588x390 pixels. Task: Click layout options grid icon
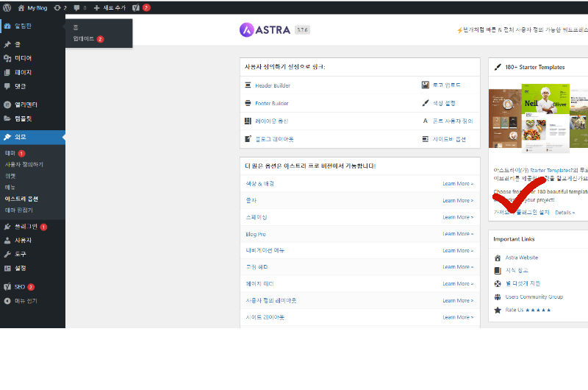248,121
